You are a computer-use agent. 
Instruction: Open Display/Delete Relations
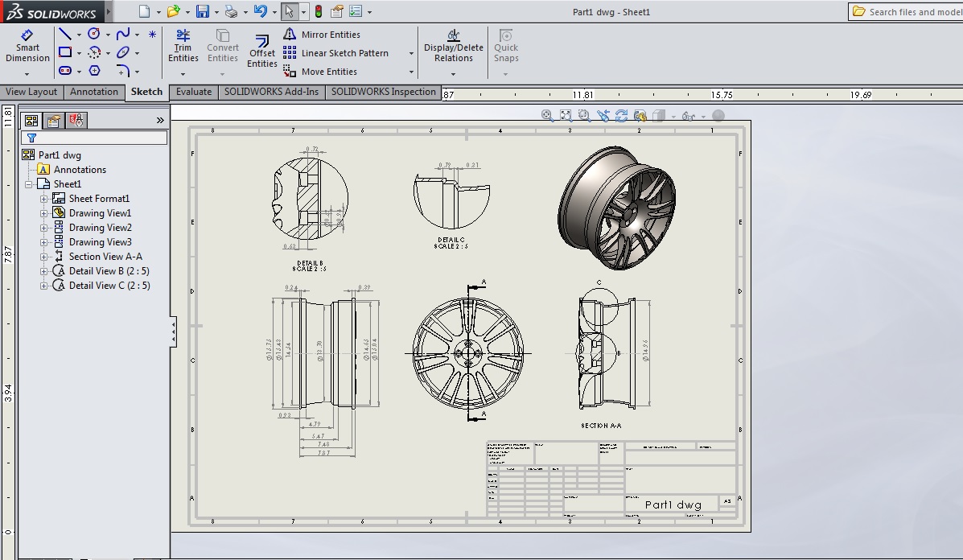(453, 46)
